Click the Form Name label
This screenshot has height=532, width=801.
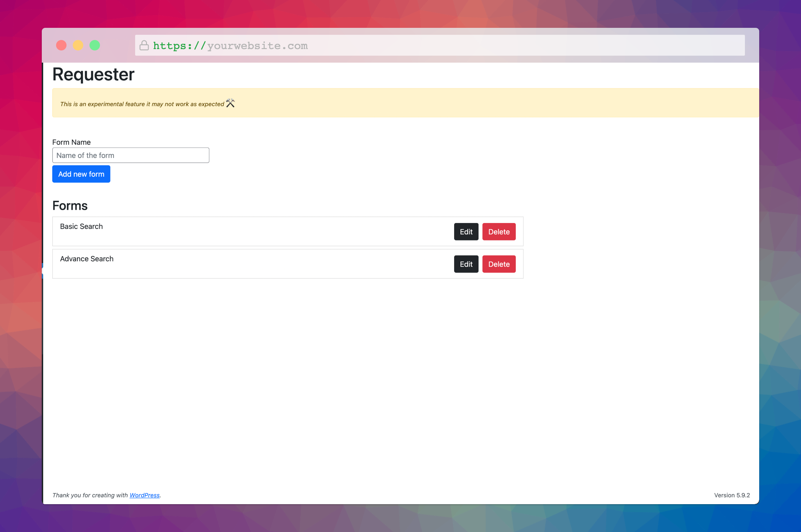tap(71, 142)
